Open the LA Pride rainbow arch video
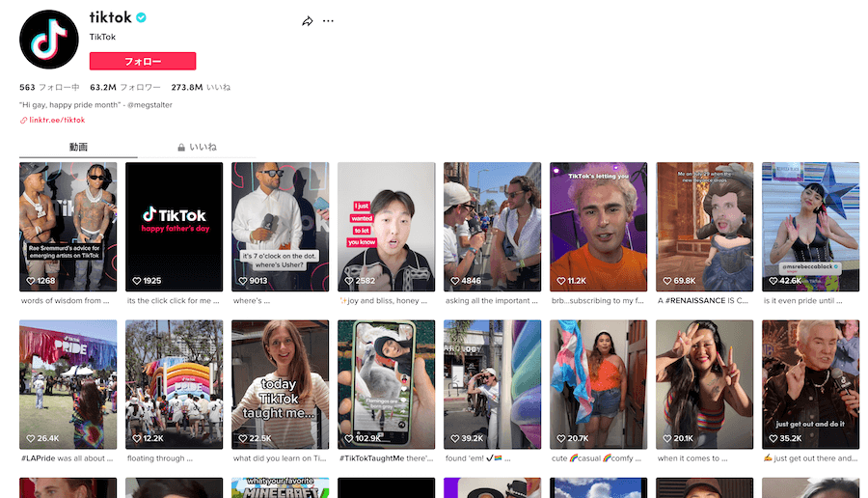868x498 pixels. click(68, 384)
